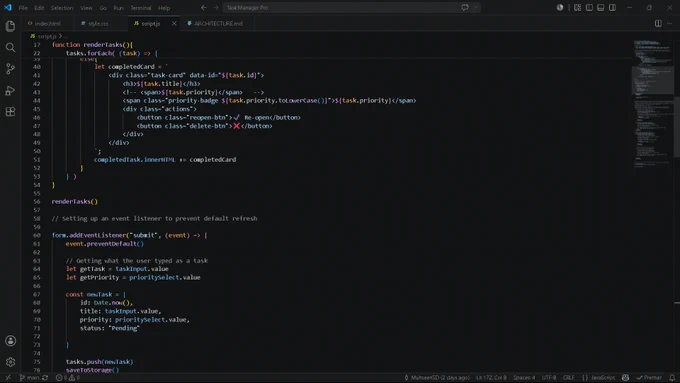Click the remote window icon in status bar
This screenshot has width=680, height=383.
pyautogui.click(x=8, y=377)
